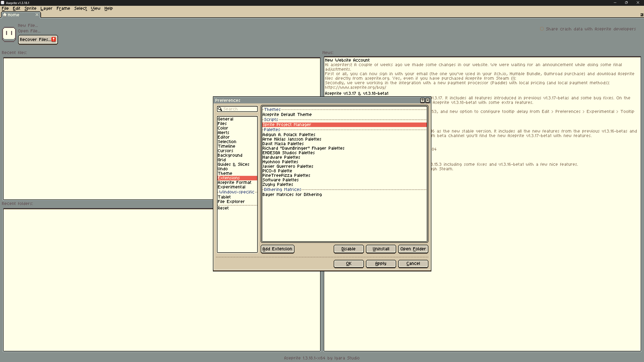The height and width of the screenshot is (362, 644).
Task: Select Aseprite Default Theme in extensions list
Action: pos(344,114)
